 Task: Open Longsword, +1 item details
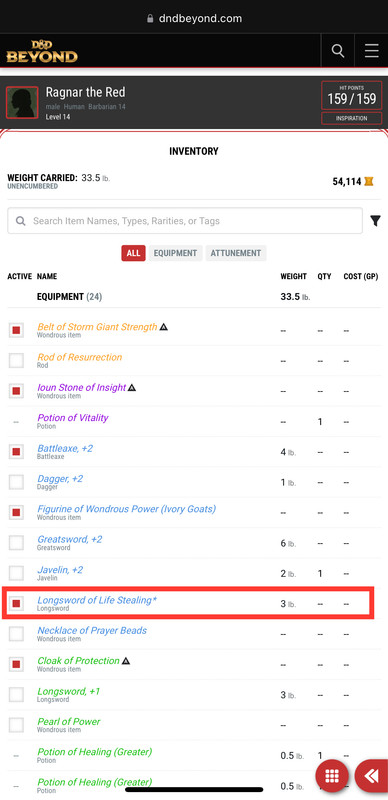point(69,691)
